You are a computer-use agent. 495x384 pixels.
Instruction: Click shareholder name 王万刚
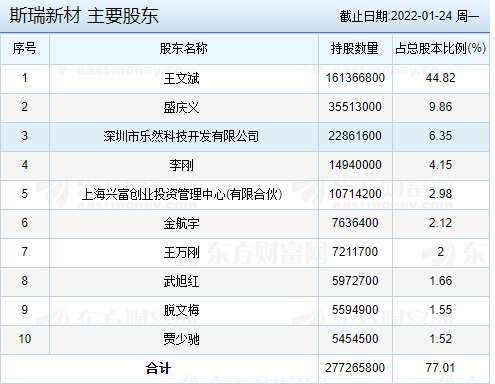(x=181, y=252)
